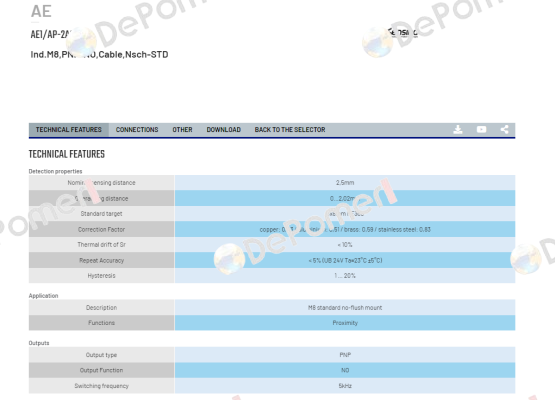Image resolution: width=555 pixels, height=400 pixels.
Task: Click the 'Outputs' section label
Action: point(39,343)
